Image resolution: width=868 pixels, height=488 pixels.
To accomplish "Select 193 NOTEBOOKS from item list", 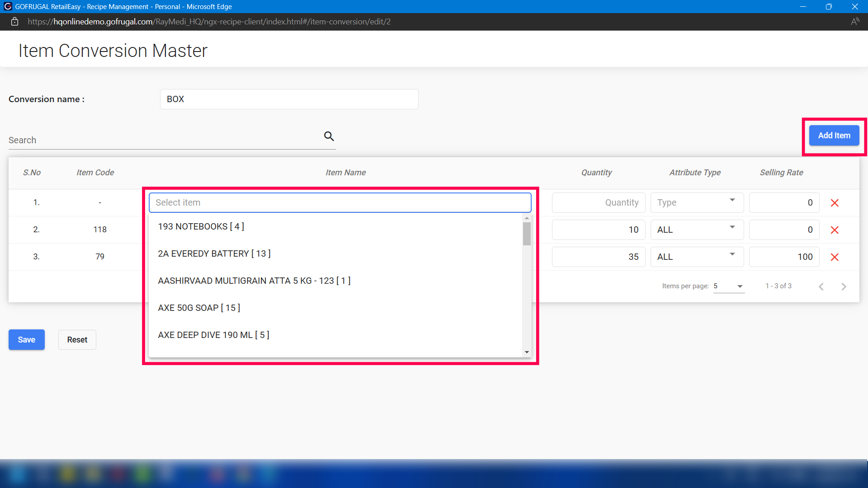I will [201, 226].
